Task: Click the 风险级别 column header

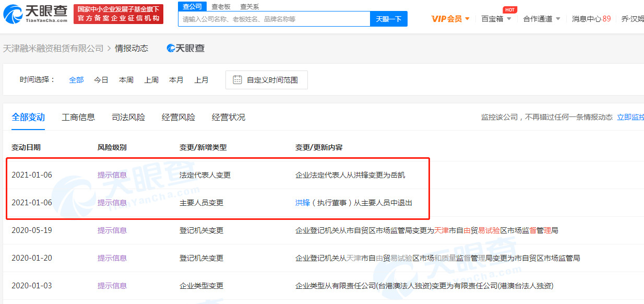Action: [112, 147]
